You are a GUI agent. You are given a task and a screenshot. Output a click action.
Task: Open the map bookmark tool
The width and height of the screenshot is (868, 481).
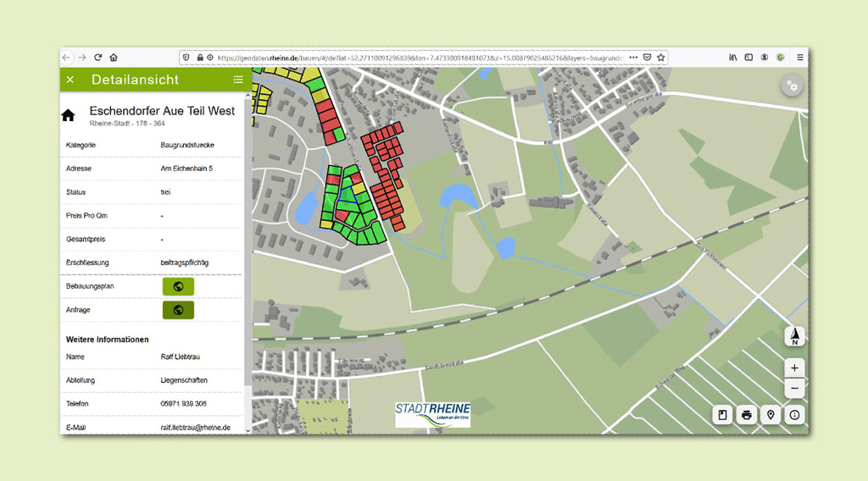722,415
